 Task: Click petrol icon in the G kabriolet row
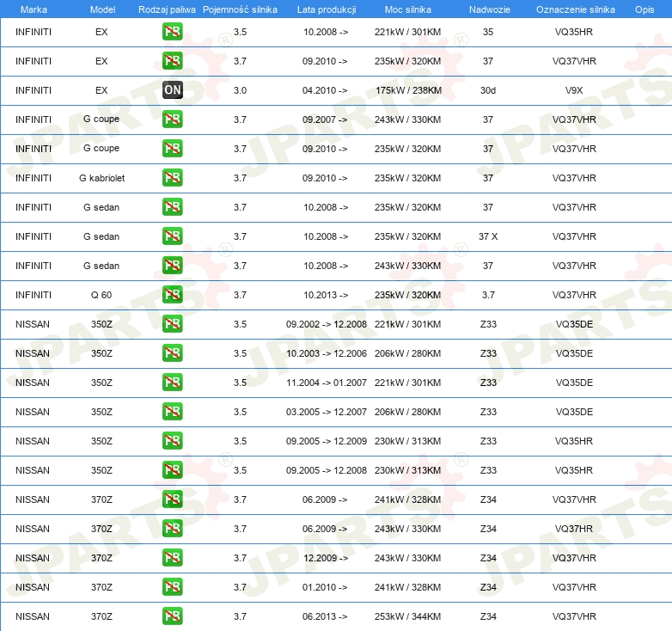point(173,178)
